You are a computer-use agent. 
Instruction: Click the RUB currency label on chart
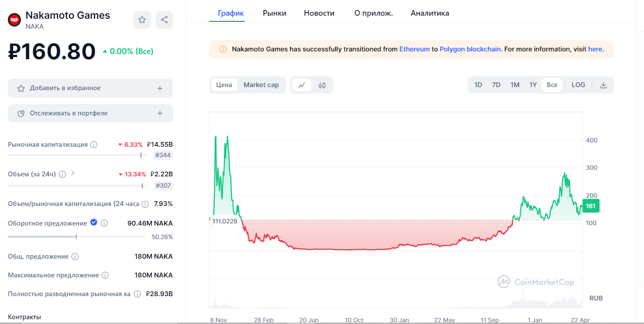(596, 298)
